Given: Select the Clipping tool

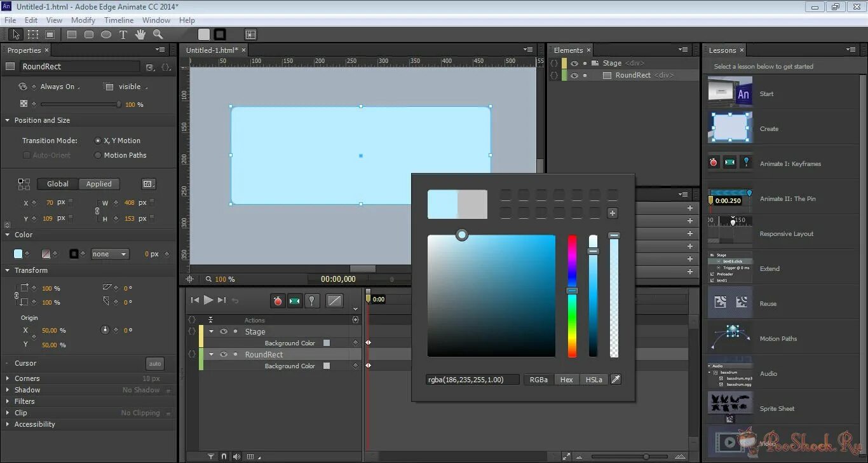Looking at the screenshot, I should tap(50, 34).
